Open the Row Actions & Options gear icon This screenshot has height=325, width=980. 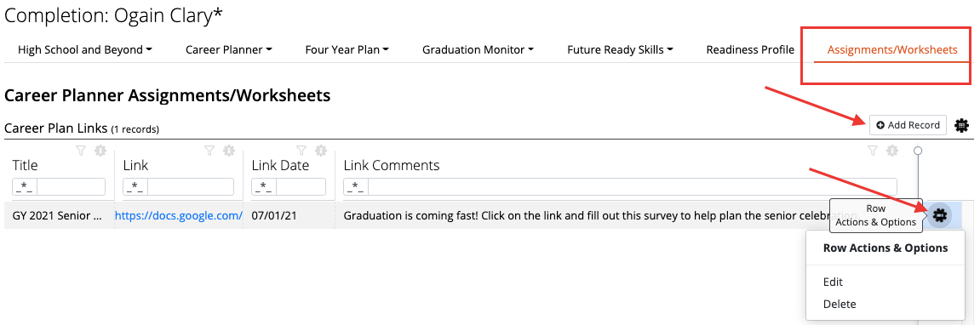939,215
